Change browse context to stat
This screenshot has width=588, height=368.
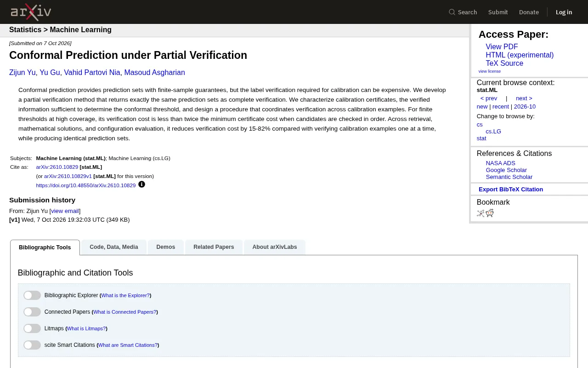click(481, 138)
